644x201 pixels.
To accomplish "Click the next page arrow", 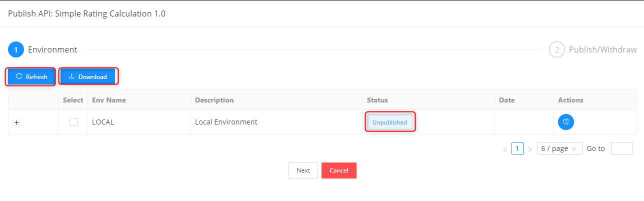I will (x=530, y=149).
